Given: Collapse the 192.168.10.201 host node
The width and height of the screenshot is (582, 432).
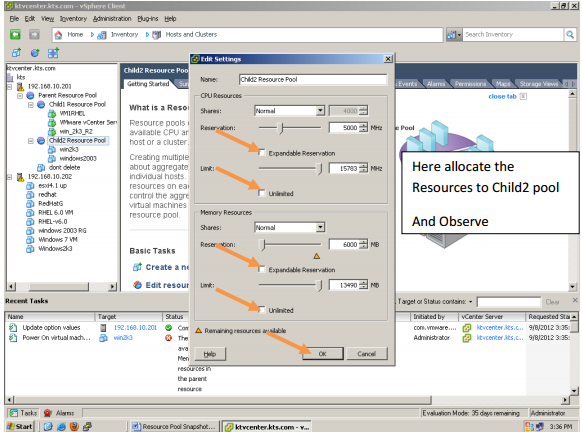Looking at the screenshot, I should 10,86.
